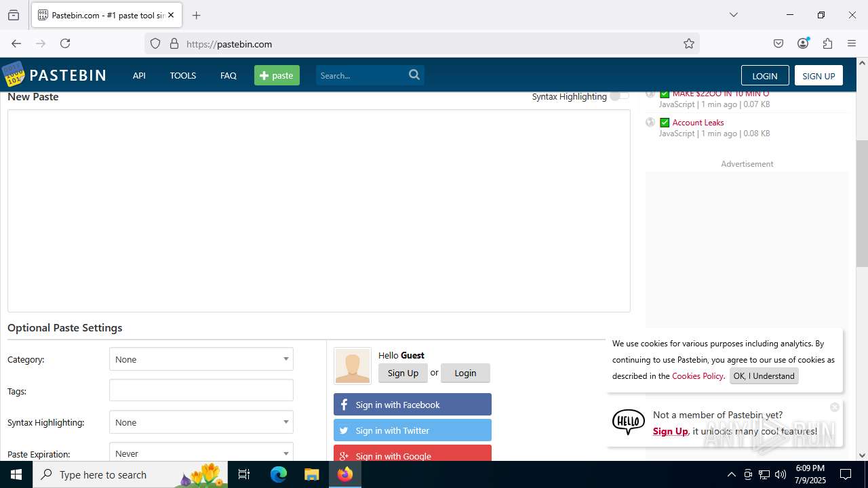Click the Firefox taskbar icon
The height and width of the screenshot is (488, 868).
tap(345, 474)
